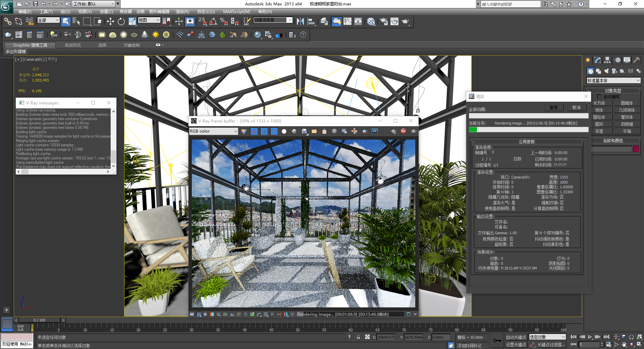The height and width of the screenshot is (349, 644).
Task: Click the 取消 button in render dialog
Action: [x=576, y=107]
